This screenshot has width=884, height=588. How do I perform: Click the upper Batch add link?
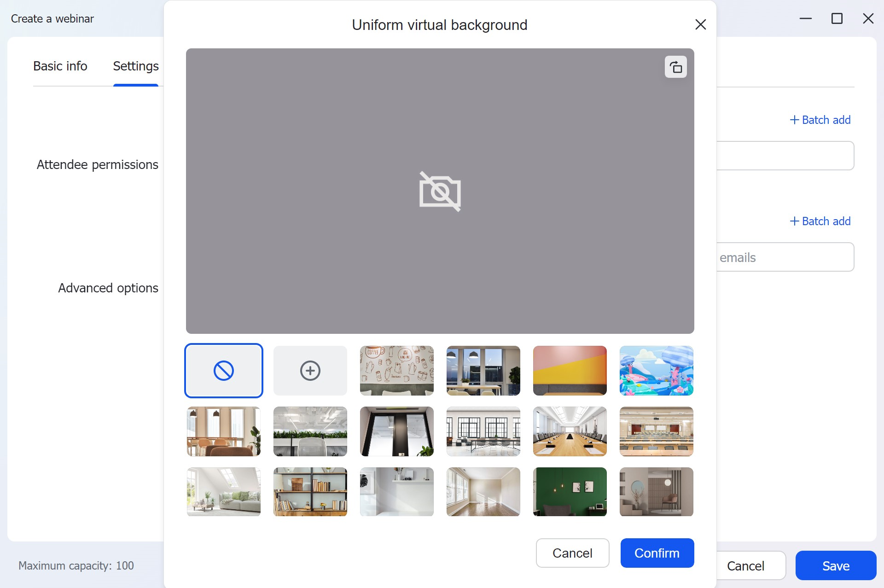(820, 120)
